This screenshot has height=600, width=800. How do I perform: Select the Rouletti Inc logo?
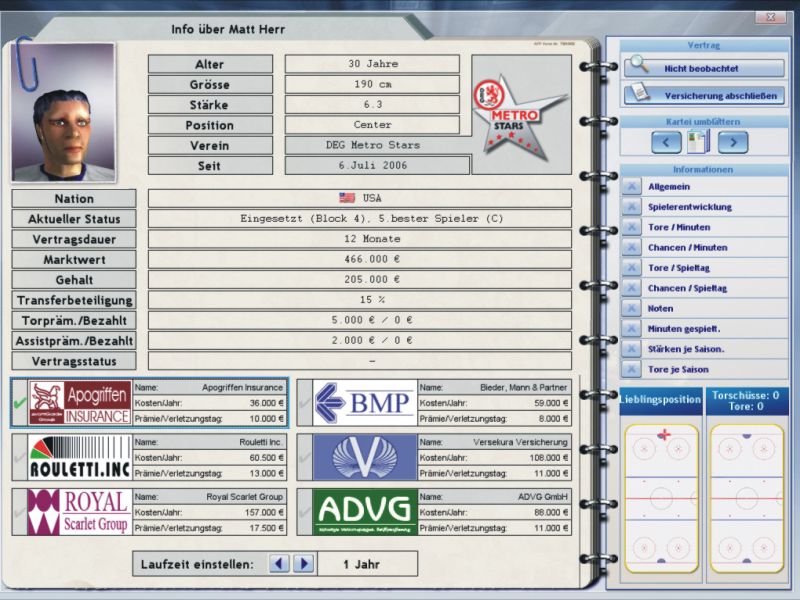(x=80, y=457)
